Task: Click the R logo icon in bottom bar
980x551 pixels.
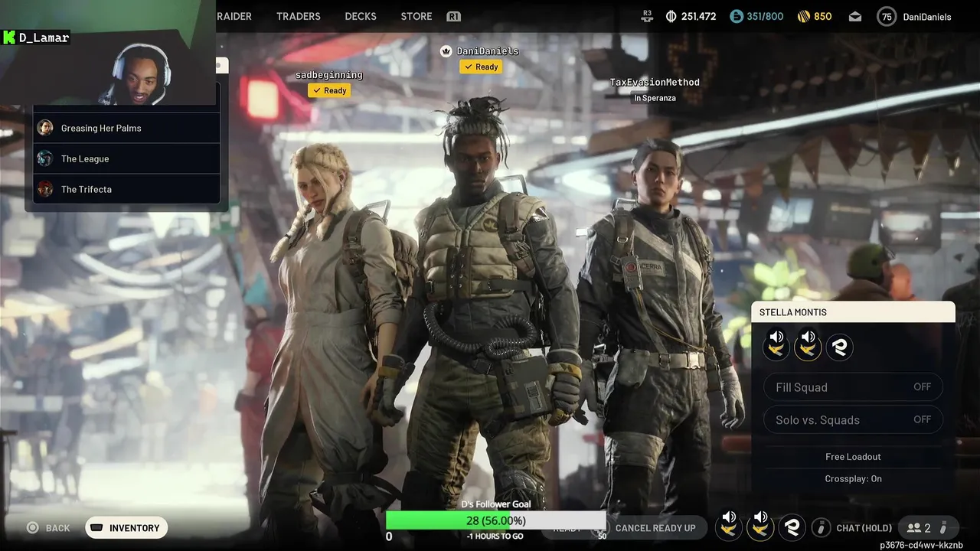Action: coord(792,527)
